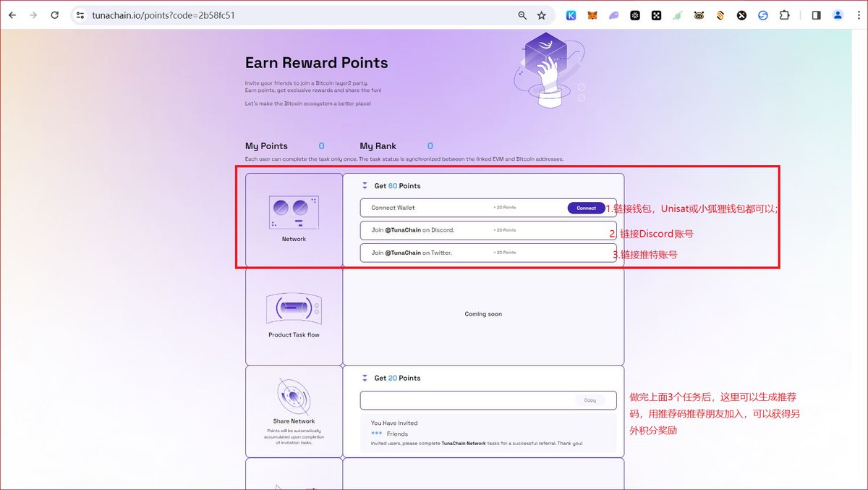This screenshot has width=868, height=490.
Task: Go forward to the next page
Action: point(33,14)
